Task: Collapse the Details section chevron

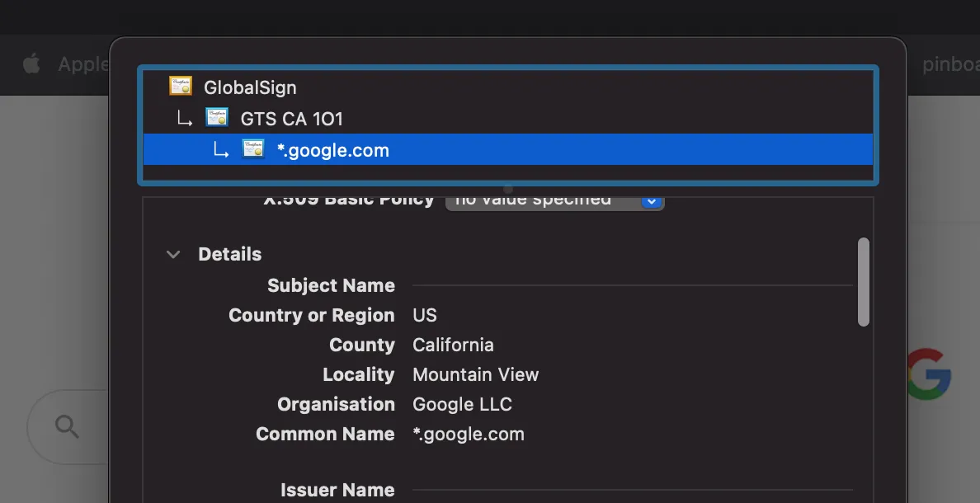Action: pyautogui.click(x=173, y=254)
